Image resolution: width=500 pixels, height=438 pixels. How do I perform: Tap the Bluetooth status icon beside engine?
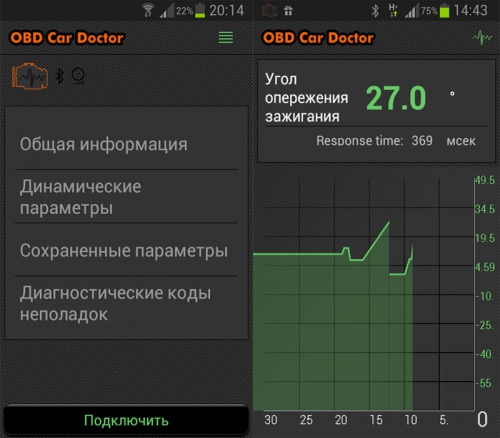60,76
